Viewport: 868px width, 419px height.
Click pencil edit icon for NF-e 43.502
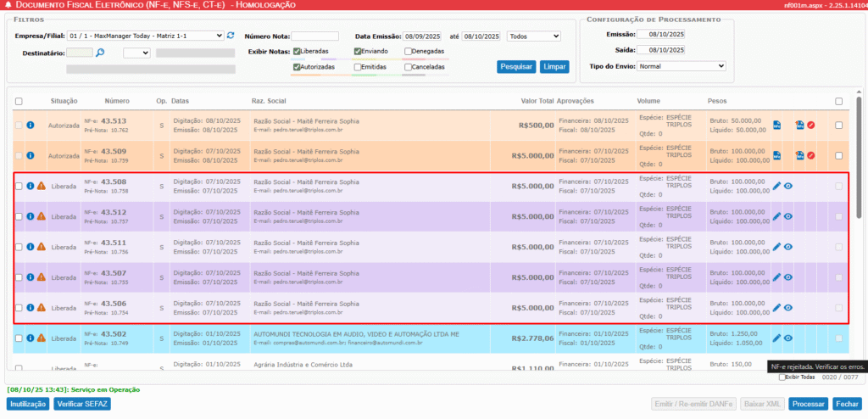(776, 338)
